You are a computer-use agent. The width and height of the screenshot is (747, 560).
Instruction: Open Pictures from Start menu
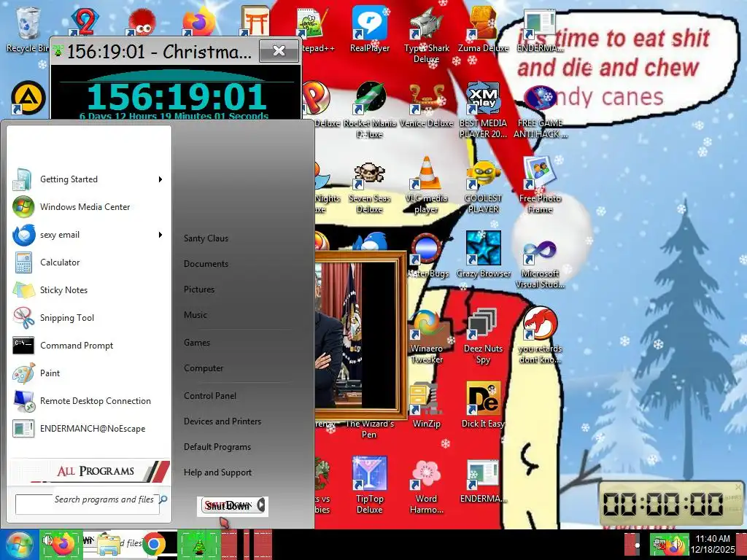tap(199, 289)
